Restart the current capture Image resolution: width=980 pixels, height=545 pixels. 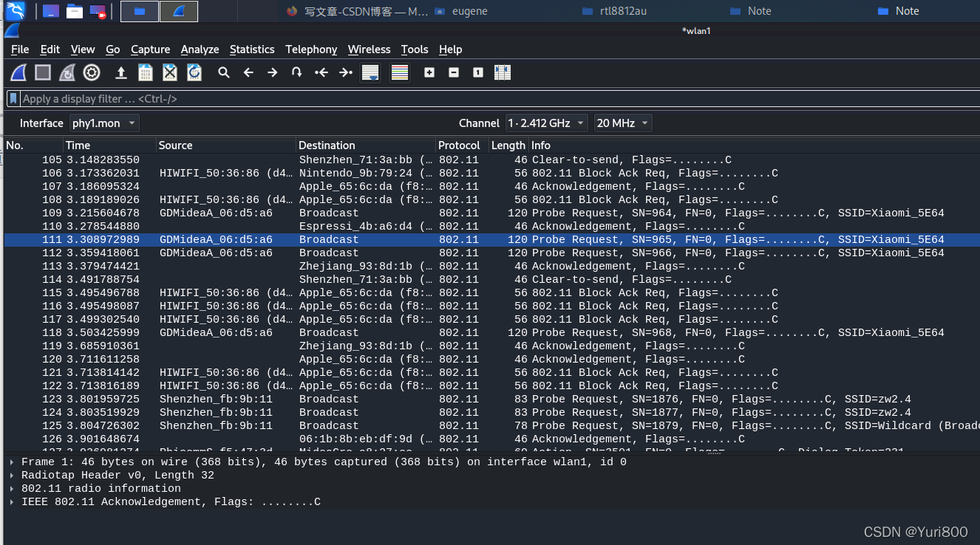[67, 72]
